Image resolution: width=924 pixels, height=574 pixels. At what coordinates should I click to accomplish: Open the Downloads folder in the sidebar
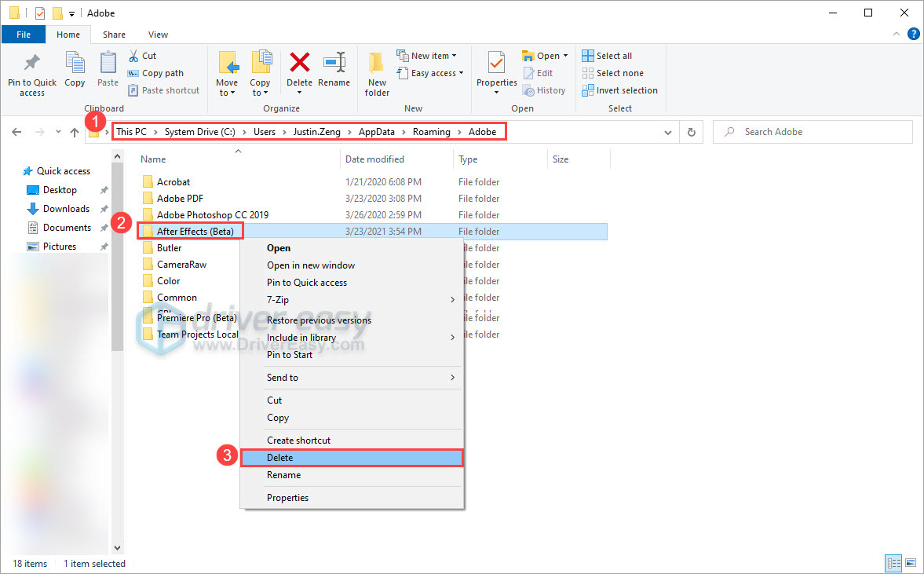tap(64, 208)
